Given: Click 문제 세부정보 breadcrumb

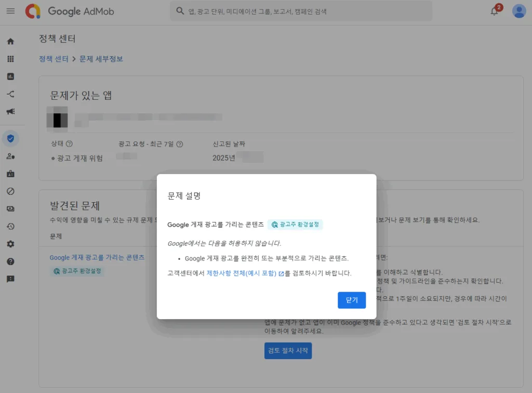Looking at the screenshot, I should click(x=101, y=59).
